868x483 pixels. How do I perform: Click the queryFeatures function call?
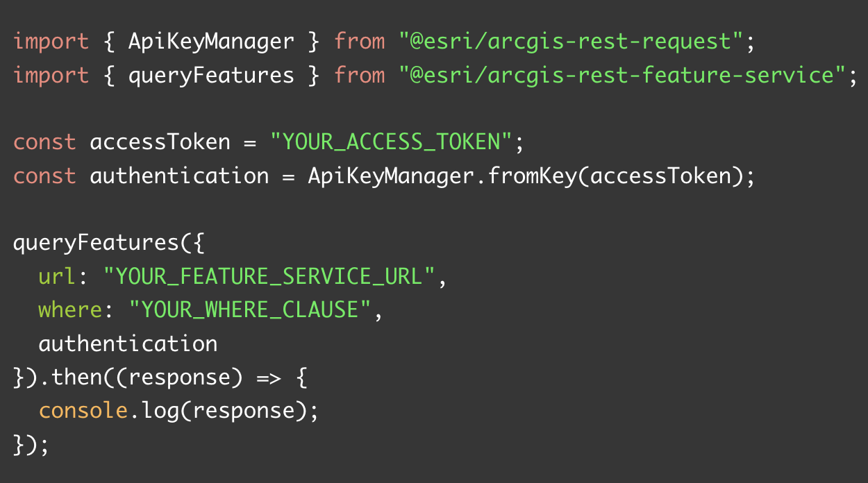pos(96,244)
